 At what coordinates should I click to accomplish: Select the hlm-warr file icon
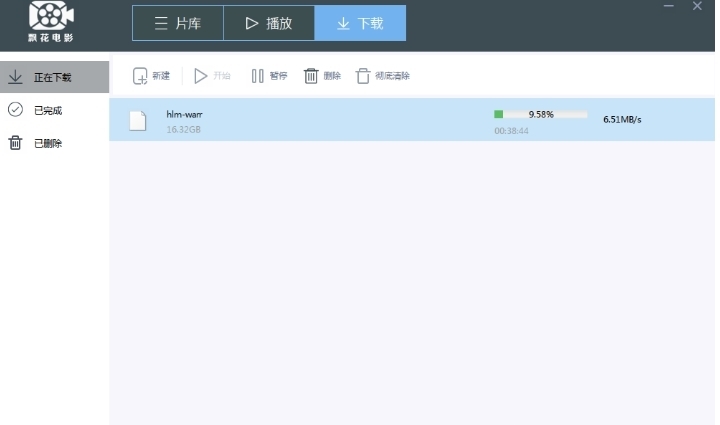pyautogui.click(x=138, y=121)
